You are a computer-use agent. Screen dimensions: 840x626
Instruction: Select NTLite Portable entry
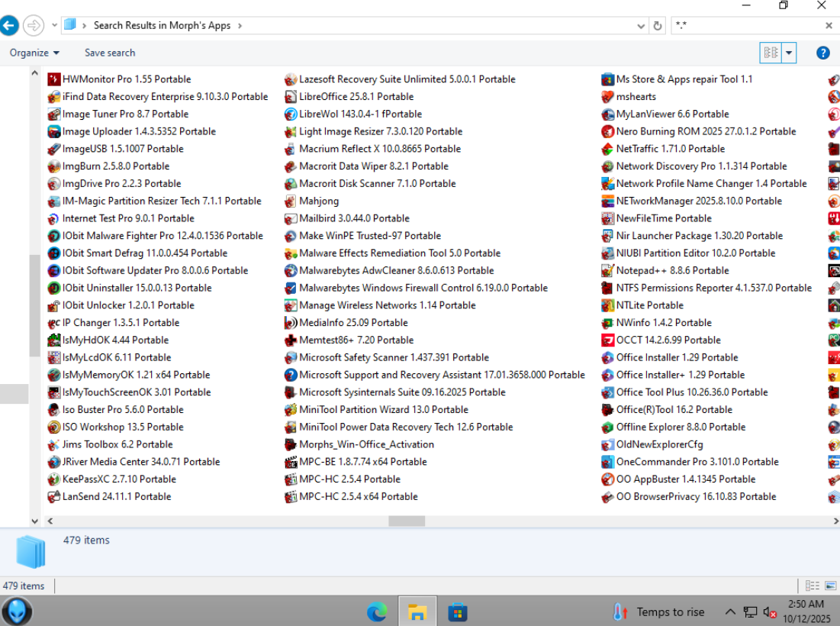[642, 305]
